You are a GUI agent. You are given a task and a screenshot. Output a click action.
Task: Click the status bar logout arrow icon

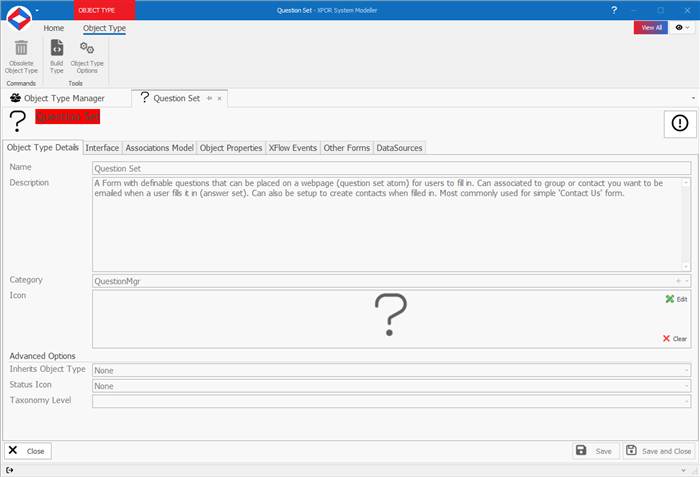click(10, 470)
